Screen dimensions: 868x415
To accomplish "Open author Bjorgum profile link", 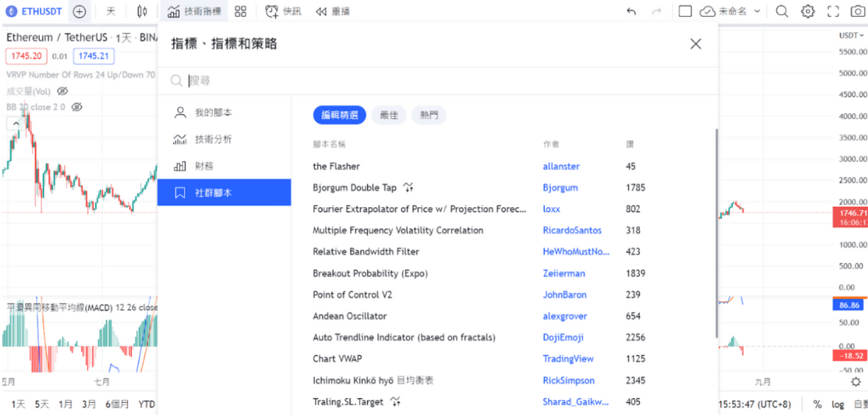I will tap(560, 187).
